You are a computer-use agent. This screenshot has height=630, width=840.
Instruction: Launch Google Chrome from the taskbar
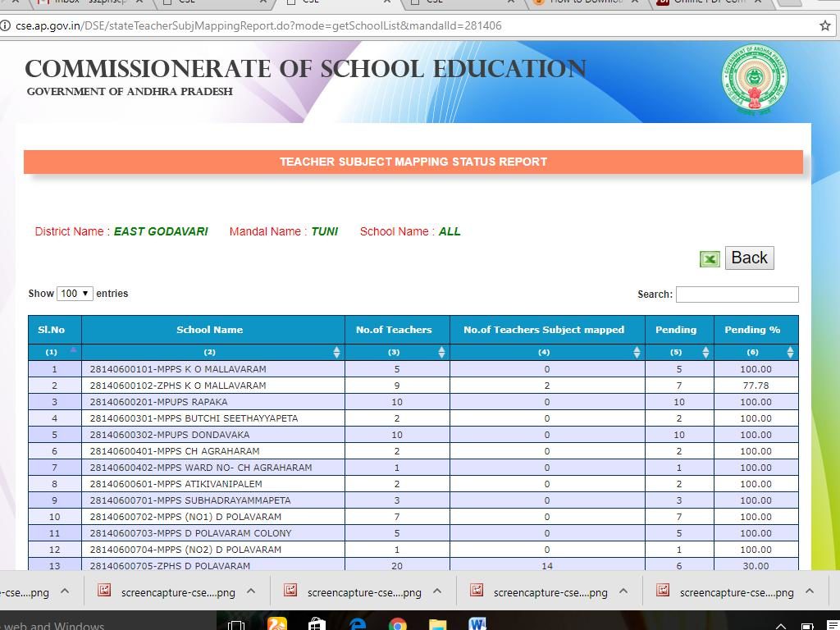tap(398, 624)
